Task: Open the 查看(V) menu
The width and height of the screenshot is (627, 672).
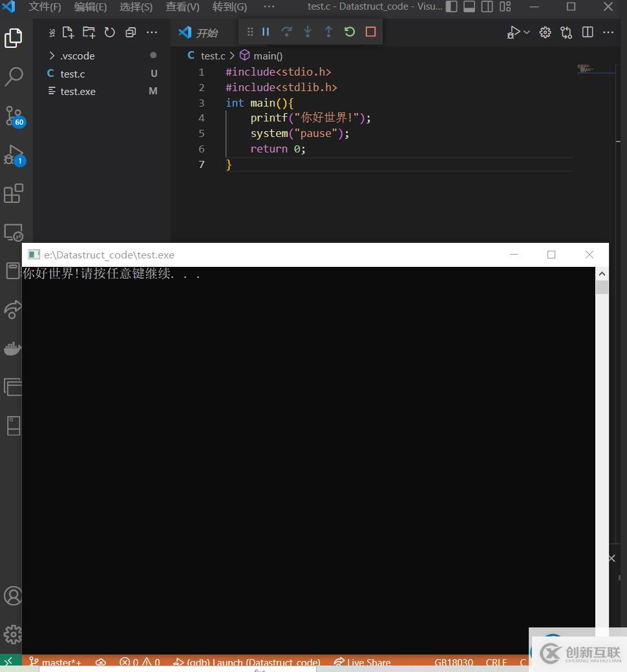Action: (x=182, y=7)
